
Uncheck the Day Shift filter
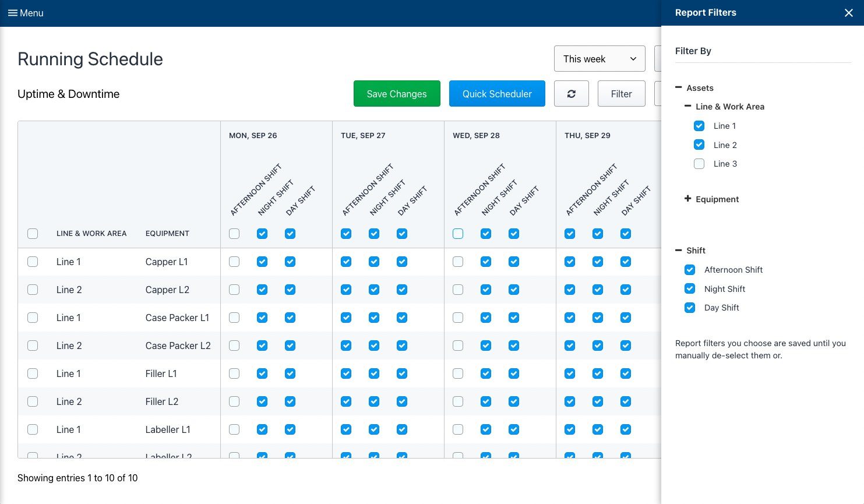[x=690, y=308]
